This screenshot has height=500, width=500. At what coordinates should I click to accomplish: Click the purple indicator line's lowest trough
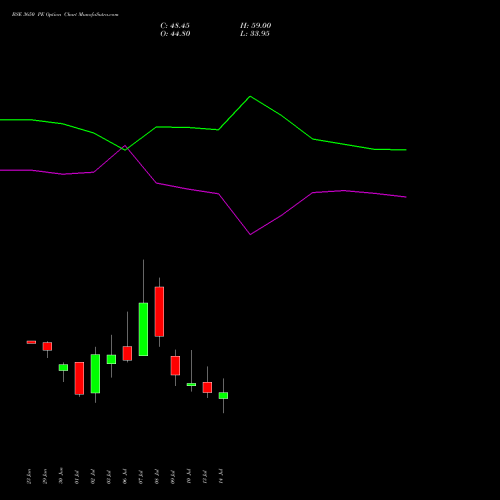pos(250,234)
